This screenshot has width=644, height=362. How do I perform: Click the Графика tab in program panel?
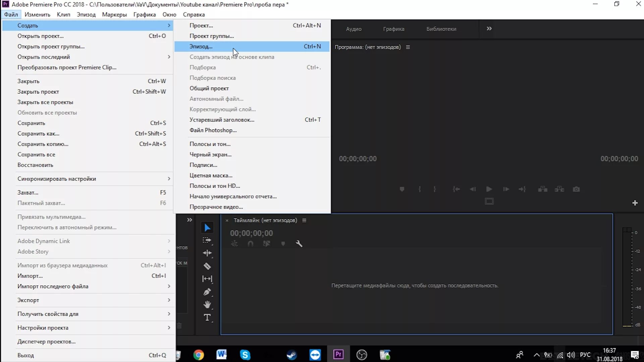[x=394, y=29]
